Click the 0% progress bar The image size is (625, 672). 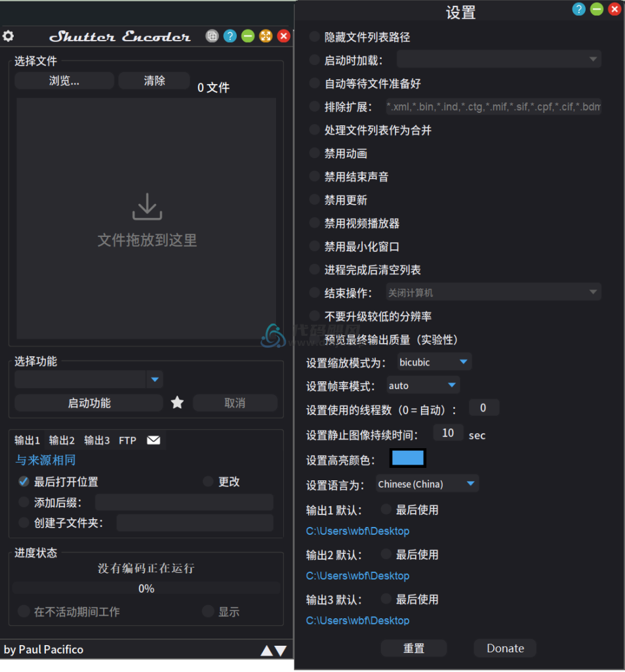coord(146,588)
